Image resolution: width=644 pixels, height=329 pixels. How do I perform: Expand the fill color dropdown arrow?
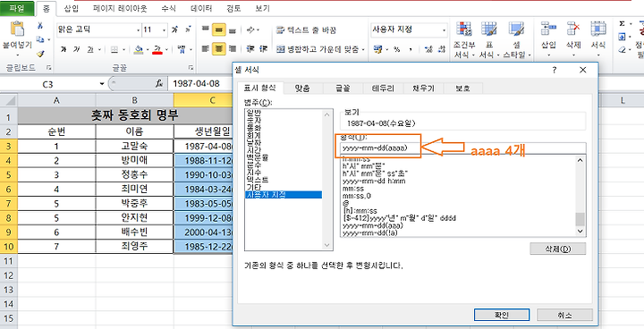[x=147, y=50]
